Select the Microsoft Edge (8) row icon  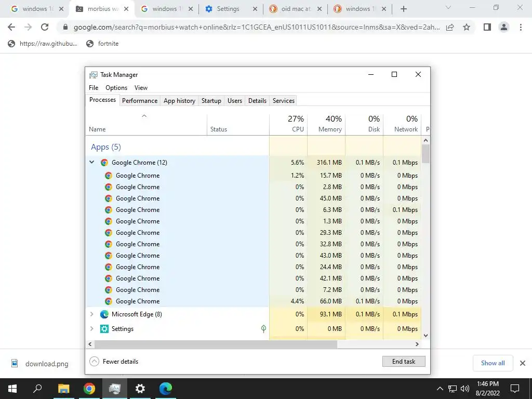point(104,314)
